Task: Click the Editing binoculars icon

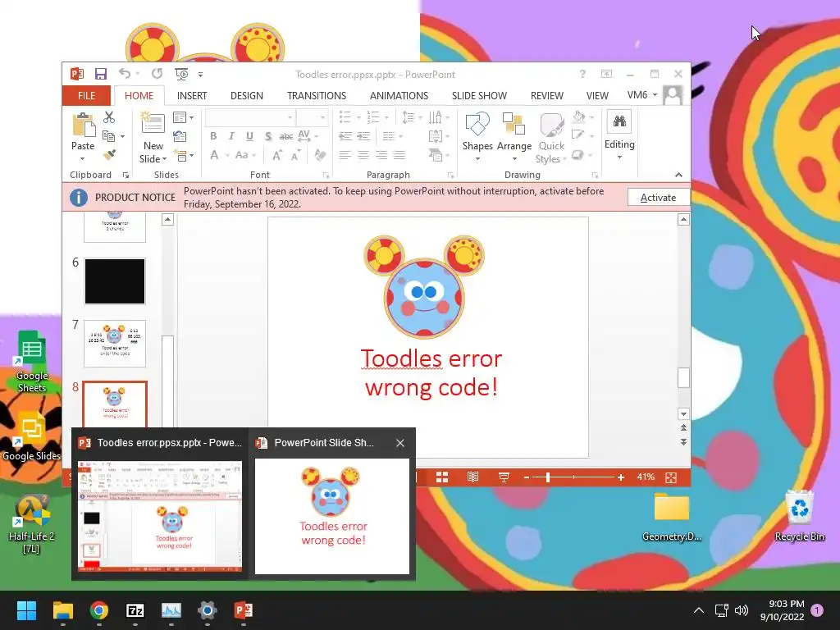Action: [619, 121]
